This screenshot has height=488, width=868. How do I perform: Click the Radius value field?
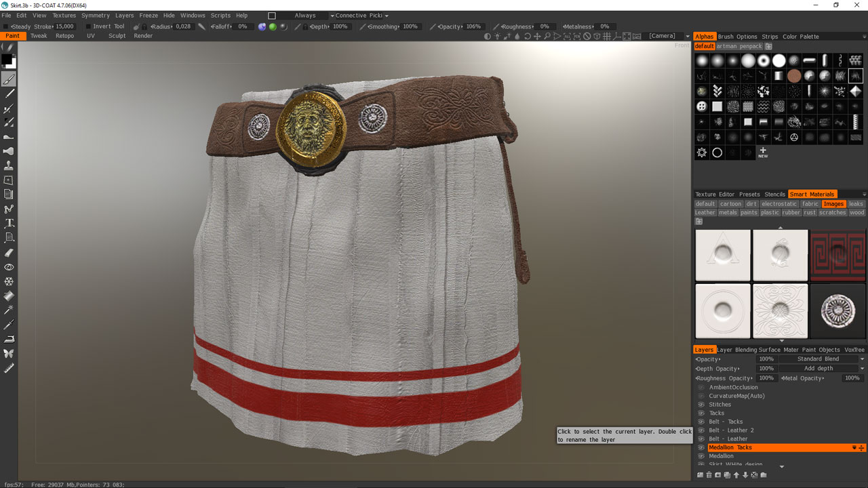[x=183, y=26]
